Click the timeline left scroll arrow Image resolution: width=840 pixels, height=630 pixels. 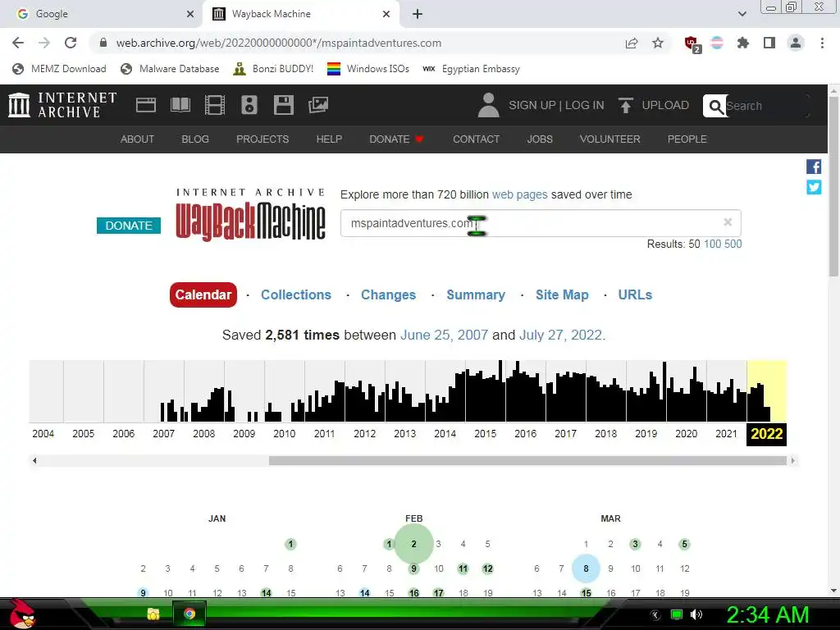coord(34,460)
